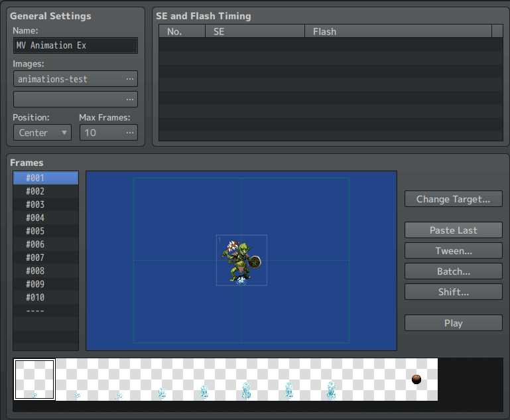
Task: Open the Shift... dialog
Action: [x=454, y=292]
